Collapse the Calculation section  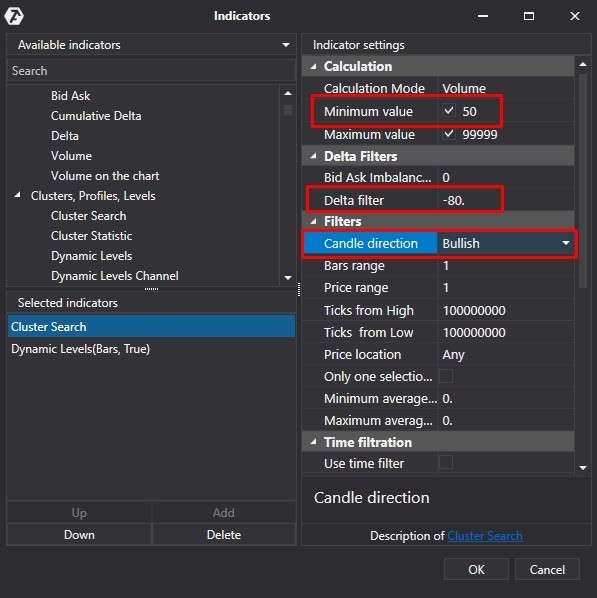314,66
